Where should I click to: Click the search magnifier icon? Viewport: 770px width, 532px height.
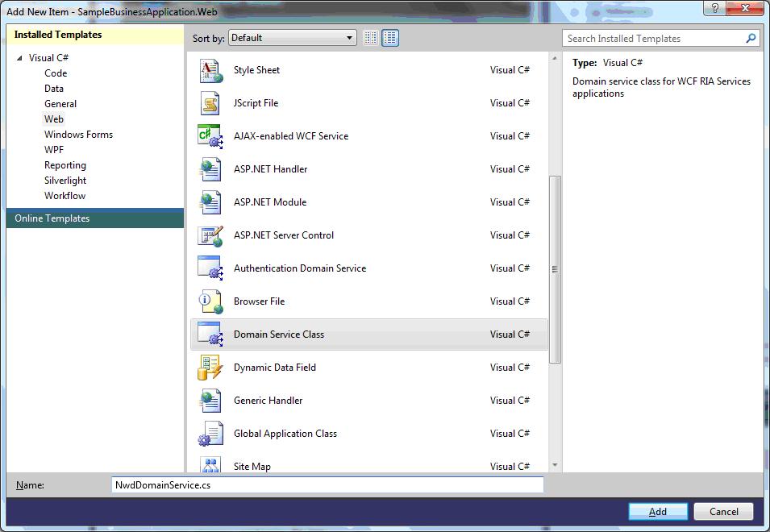[751, 38]
